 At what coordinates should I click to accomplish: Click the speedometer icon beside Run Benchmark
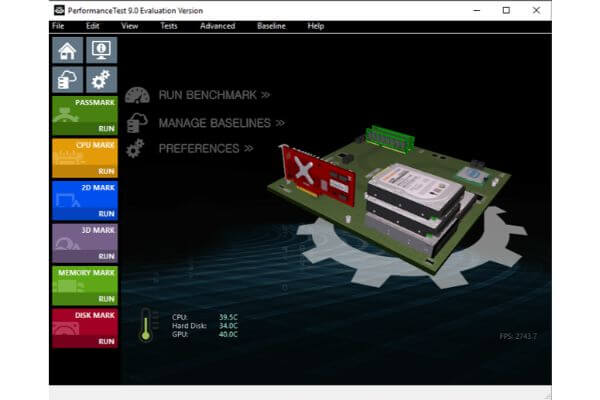[137, 95]
